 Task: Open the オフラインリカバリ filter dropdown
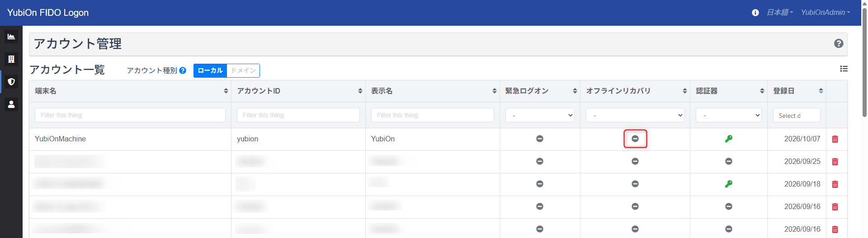(x=635, y=115)
